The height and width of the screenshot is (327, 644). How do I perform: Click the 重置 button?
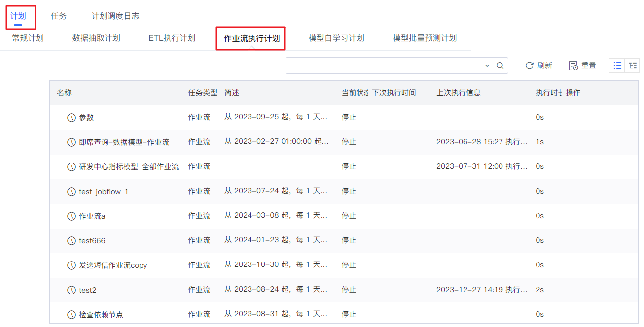pyautogui.click(x=582, y=65)
